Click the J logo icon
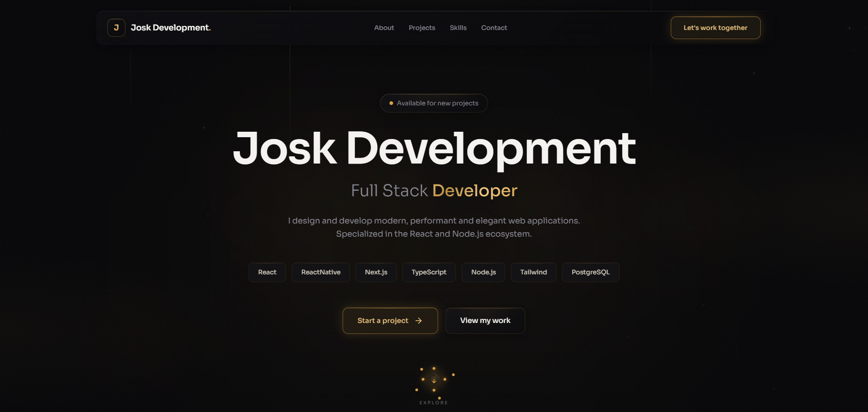 [x=116, y=28]
